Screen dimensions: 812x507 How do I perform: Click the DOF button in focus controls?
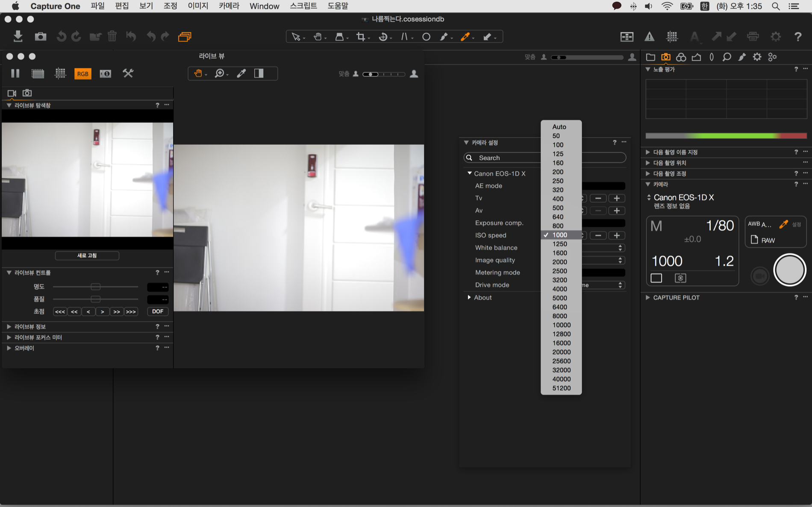click(157, 311)
